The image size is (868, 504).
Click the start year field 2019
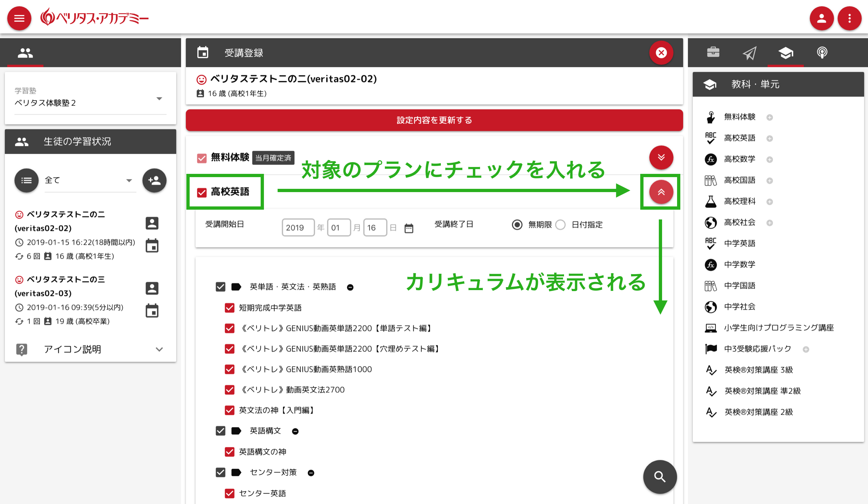[298, 228]
